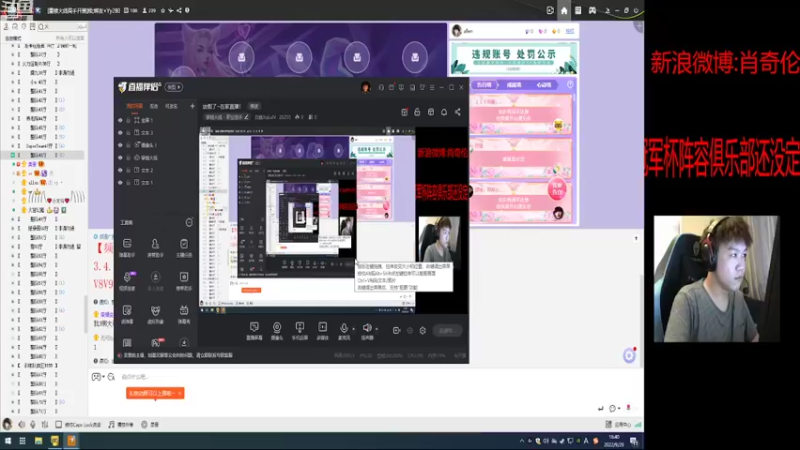Click the help question icon on pink panel
This screenshot has width=800, height=450.
point(570,85)
